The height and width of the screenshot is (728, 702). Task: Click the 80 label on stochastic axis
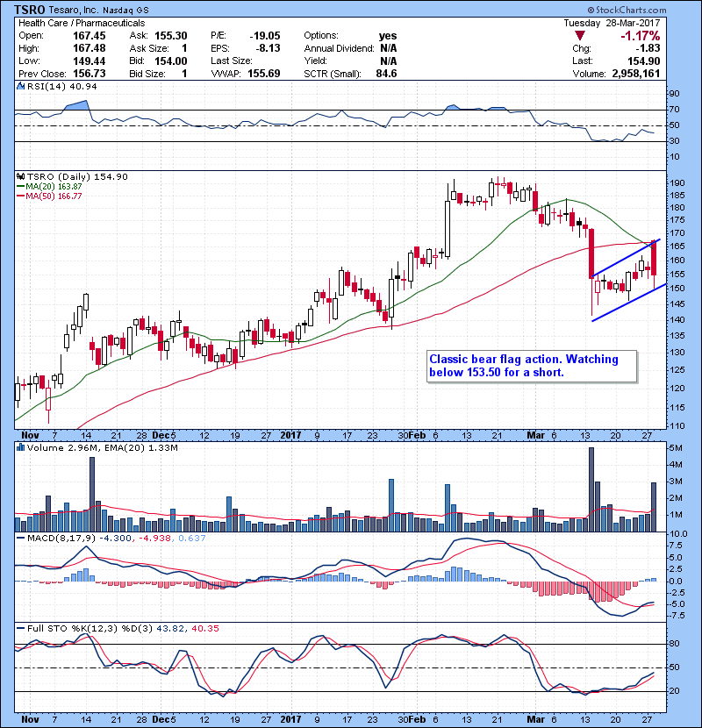(x=674, y=644)
